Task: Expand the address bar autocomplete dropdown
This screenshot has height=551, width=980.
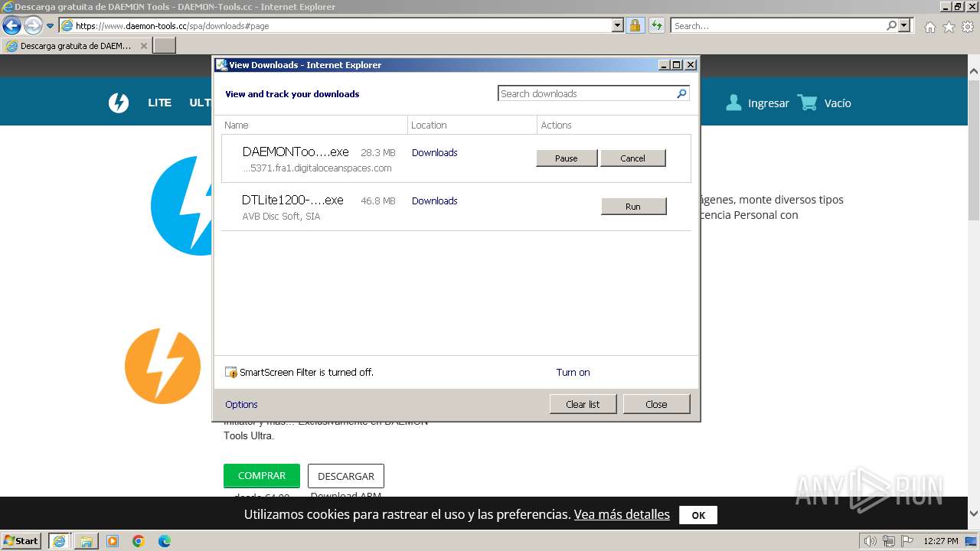Action: coord(618,25)
